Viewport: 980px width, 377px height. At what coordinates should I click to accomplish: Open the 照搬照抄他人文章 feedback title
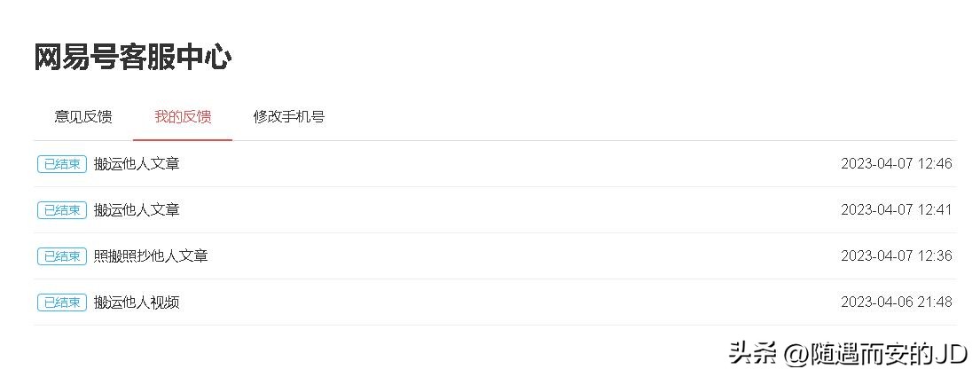tap(151, 256)
